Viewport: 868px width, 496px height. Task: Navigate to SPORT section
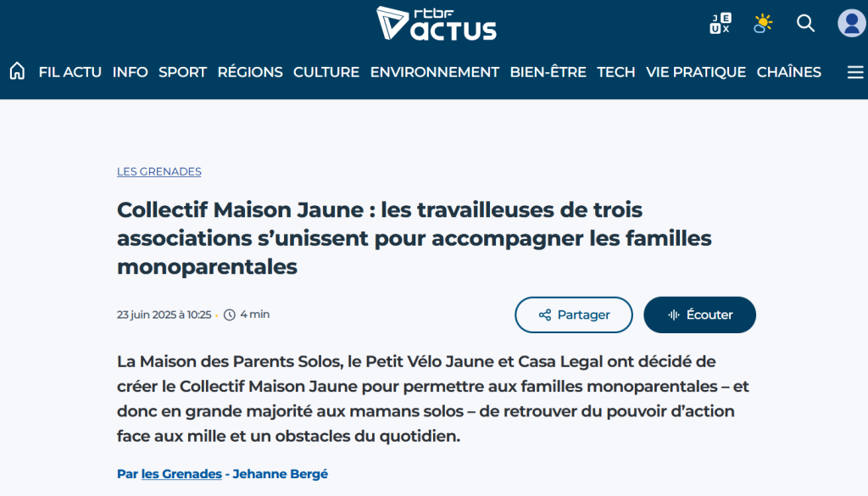(x=182, y=72)
